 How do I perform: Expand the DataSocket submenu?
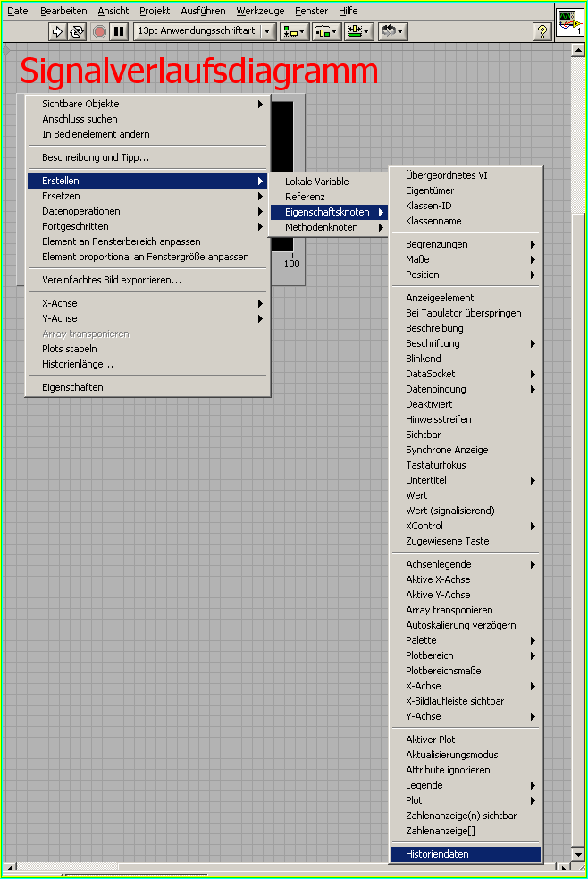(x=466, y=374)
